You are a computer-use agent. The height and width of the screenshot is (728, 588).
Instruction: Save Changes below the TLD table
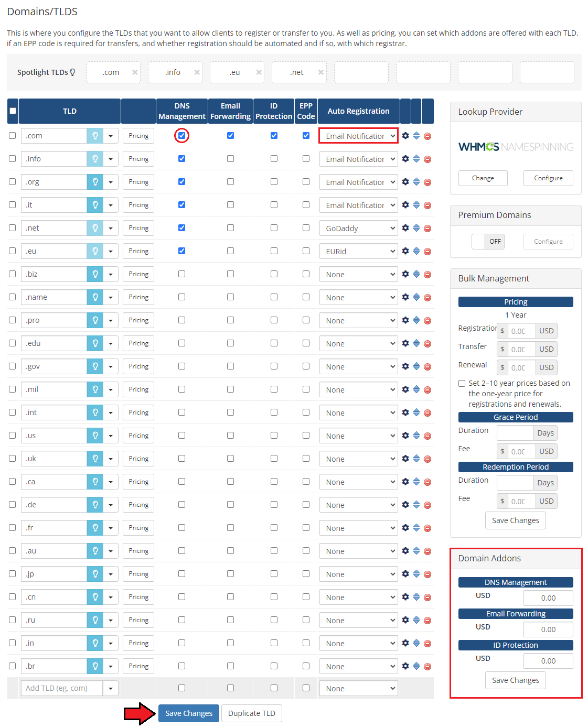189,713
